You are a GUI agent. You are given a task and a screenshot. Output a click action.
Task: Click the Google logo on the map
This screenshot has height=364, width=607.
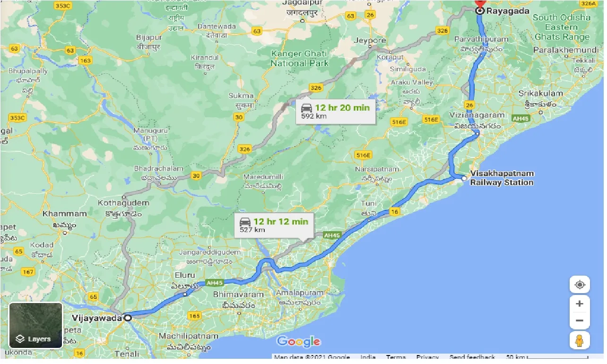(298, 341)
